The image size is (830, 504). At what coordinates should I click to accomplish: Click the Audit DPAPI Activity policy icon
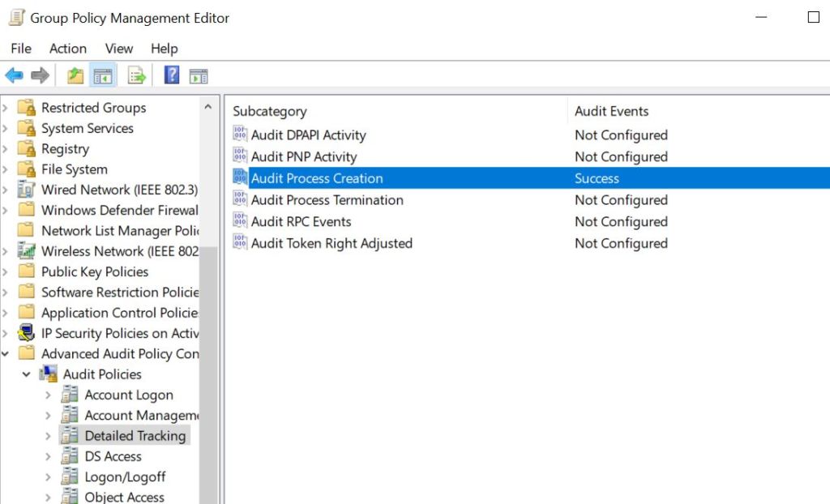point(240,135)
